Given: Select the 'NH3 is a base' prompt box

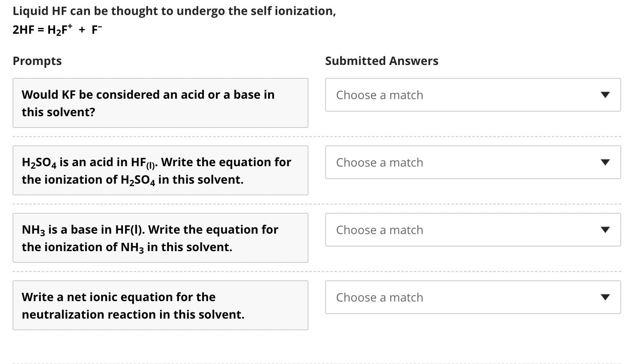Looking at the screenshot, I should 160,238.
